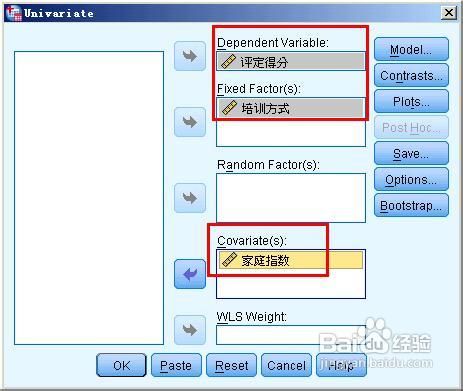Click the Random Factor(s) transfer arrow

pyautogui.click(x=190, y=198)
